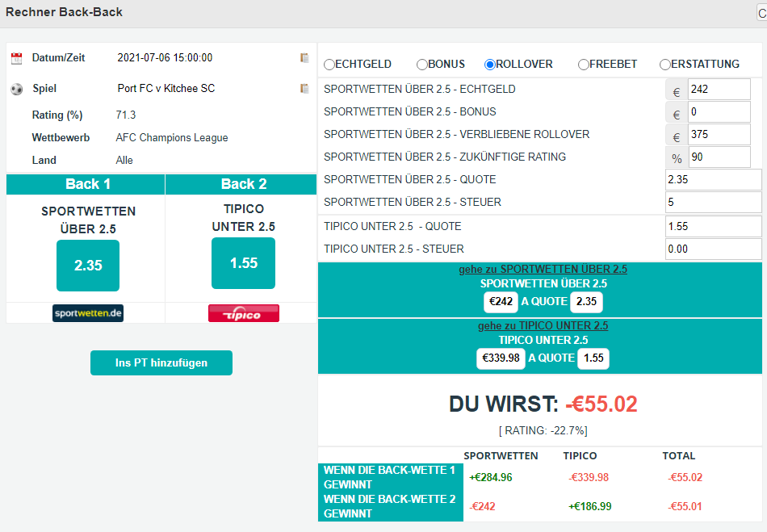Follow link gehe zu SPORTWETTEN ÜBER 2.5
This screenshot has height=532, width=767.
(543, 270)
